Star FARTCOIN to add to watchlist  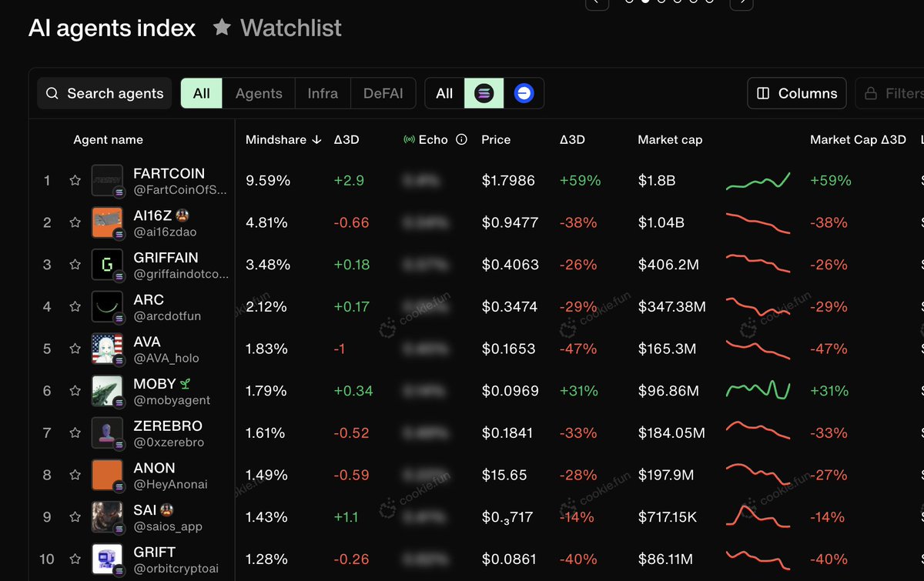[x=75, y=180]
